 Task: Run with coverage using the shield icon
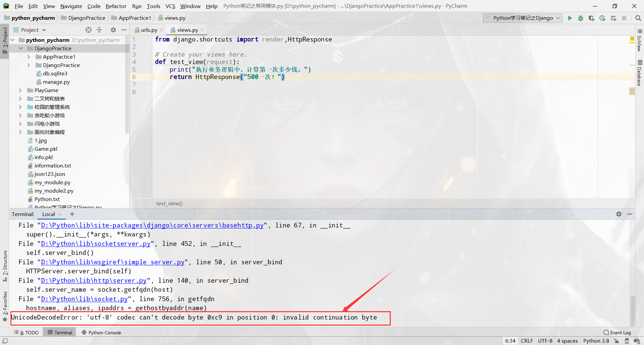pyautogui.click(x=591, y=18)
